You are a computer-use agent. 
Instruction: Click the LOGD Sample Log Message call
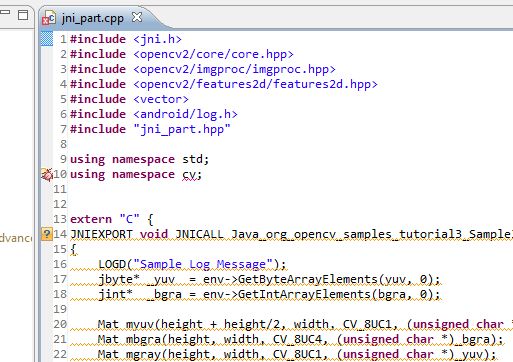coord(192,264)
